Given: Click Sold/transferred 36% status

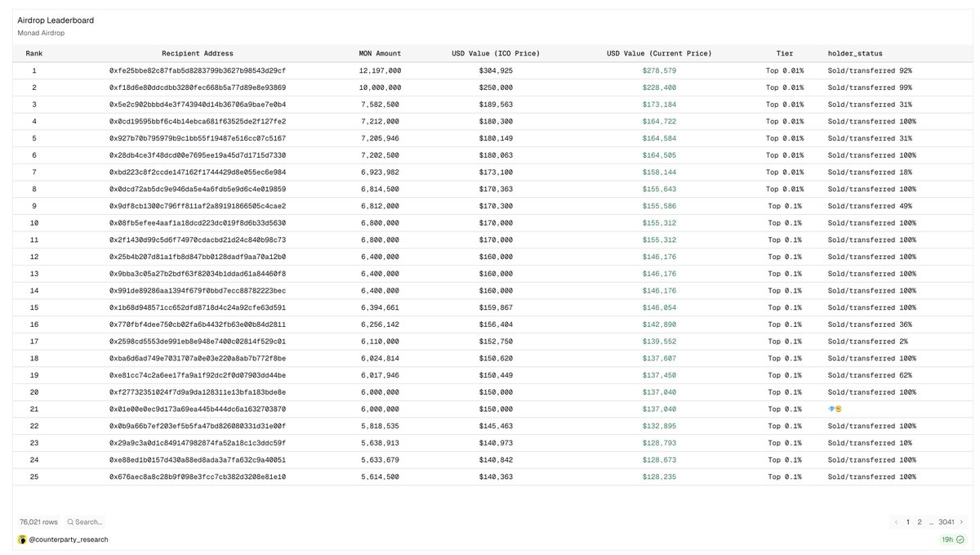Looking at the screenshot, I should tap(870, 324).
